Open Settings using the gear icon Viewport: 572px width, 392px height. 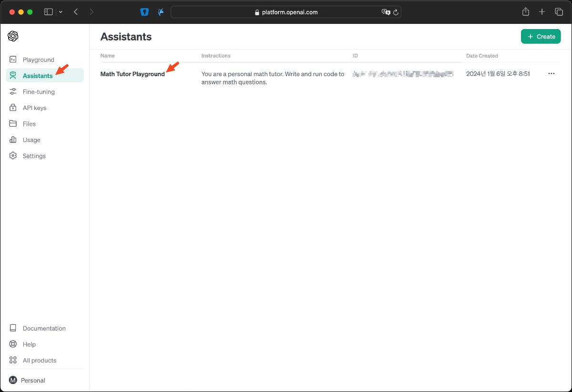click(13, 156)
